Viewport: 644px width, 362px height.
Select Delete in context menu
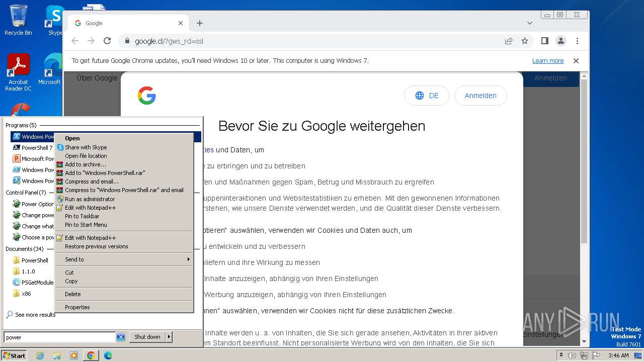[124, 294]
